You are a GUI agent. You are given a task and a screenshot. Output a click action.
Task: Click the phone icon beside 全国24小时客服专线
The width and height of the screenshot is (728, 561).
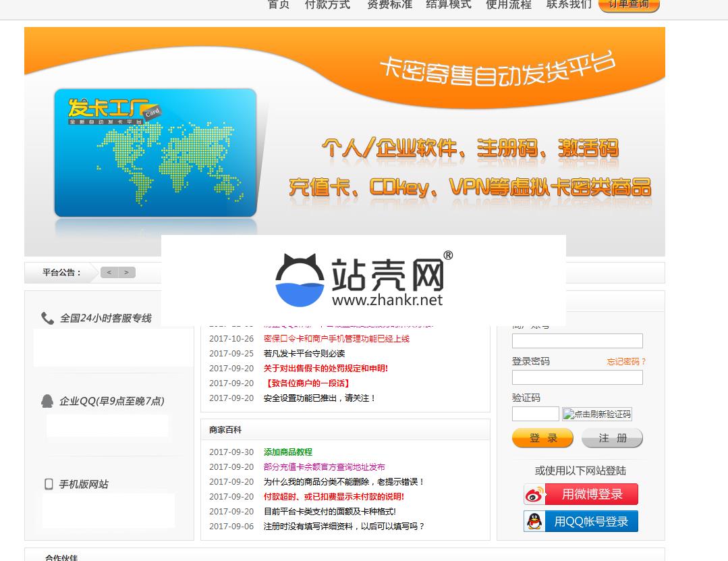click(x=47, y=318)
